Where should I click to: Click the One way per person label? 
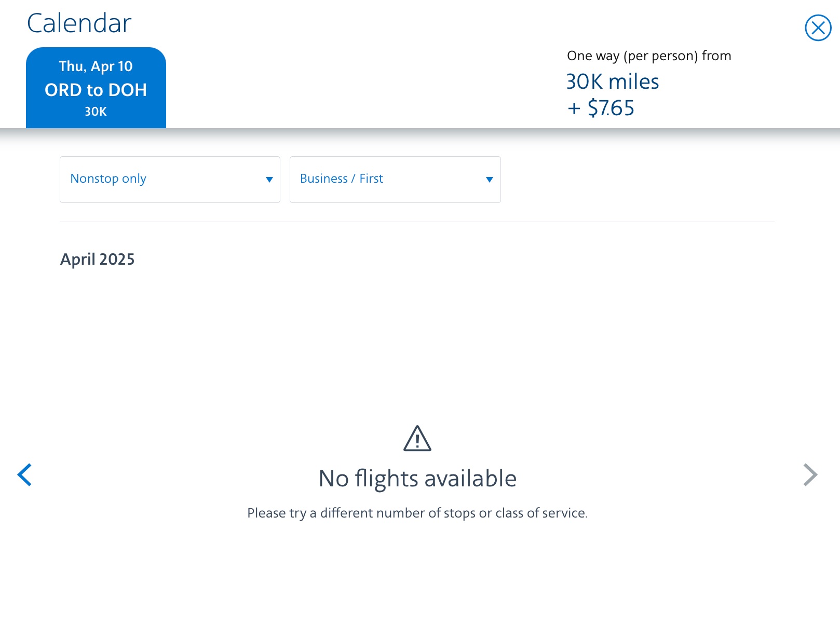pyautogui.click(x=648, y=56)
